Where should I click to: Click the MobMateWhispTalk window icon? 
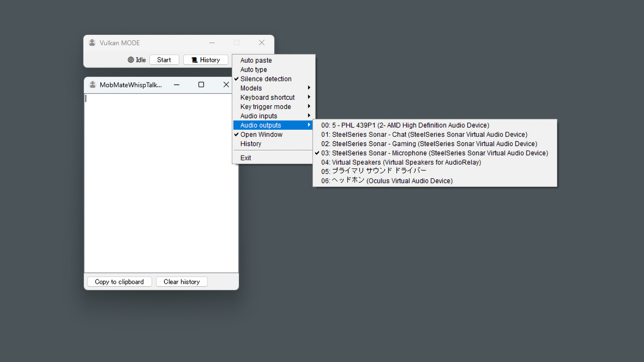coord(93,84)
